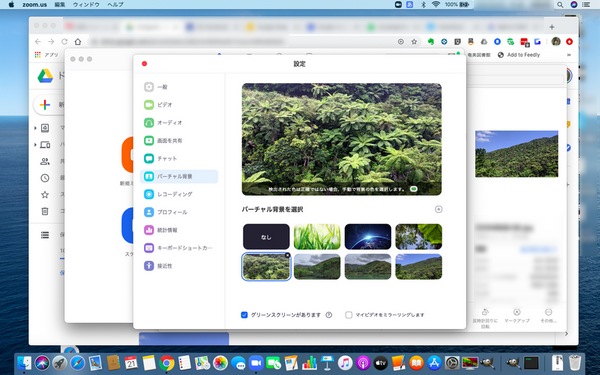Open the ウィンドウ menu

(86, 5)
